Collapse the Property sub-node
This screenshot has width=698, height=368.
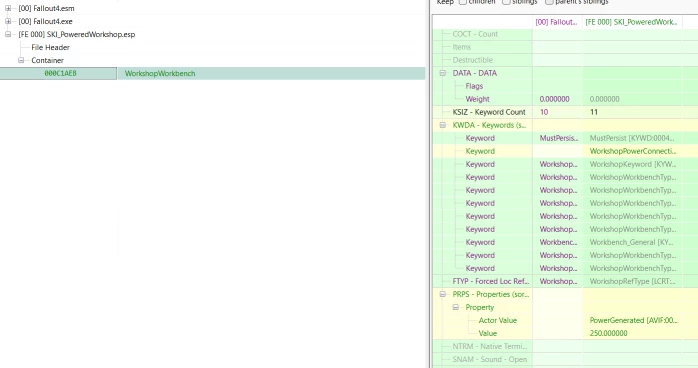(455, 307)
